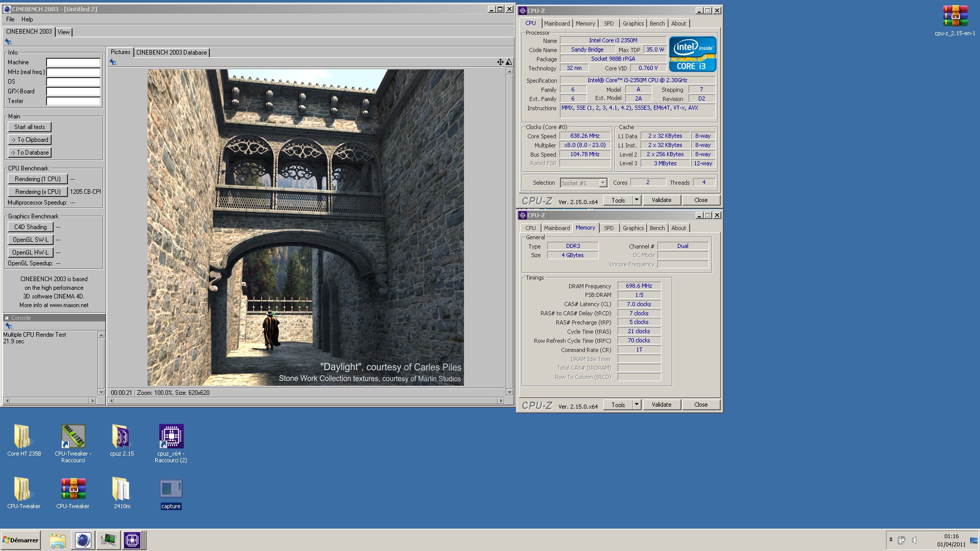Screen dimensions: 980x551
Task: Click the Intel Core i3 logo
Action: (x=693, y=54)
